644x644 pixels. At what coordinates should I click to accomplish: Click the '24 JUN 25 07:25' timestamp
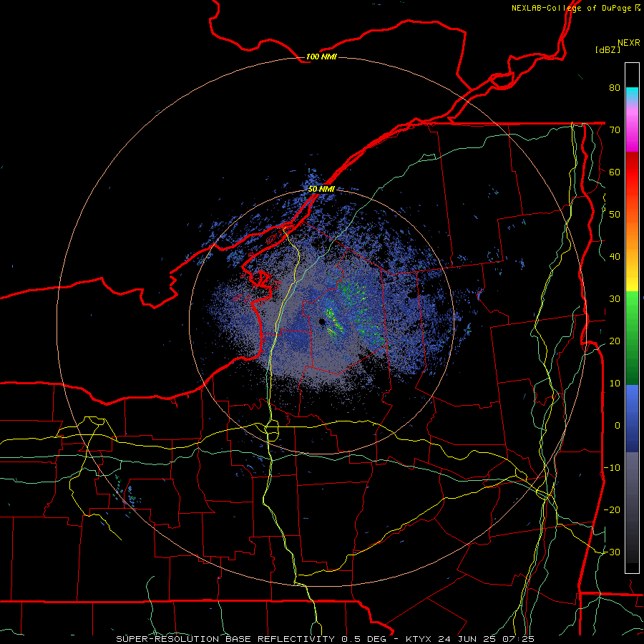[x=487, y=639]
